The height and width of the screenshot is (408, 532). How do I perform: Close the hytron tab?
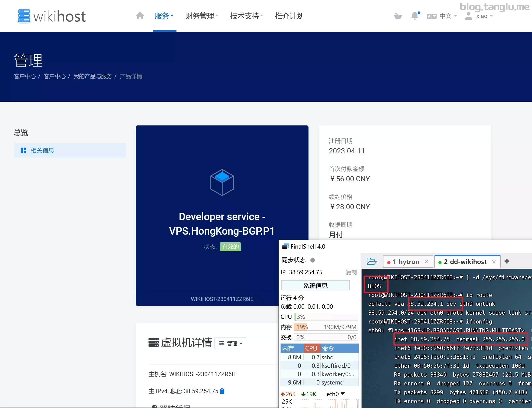click(426, 262)
